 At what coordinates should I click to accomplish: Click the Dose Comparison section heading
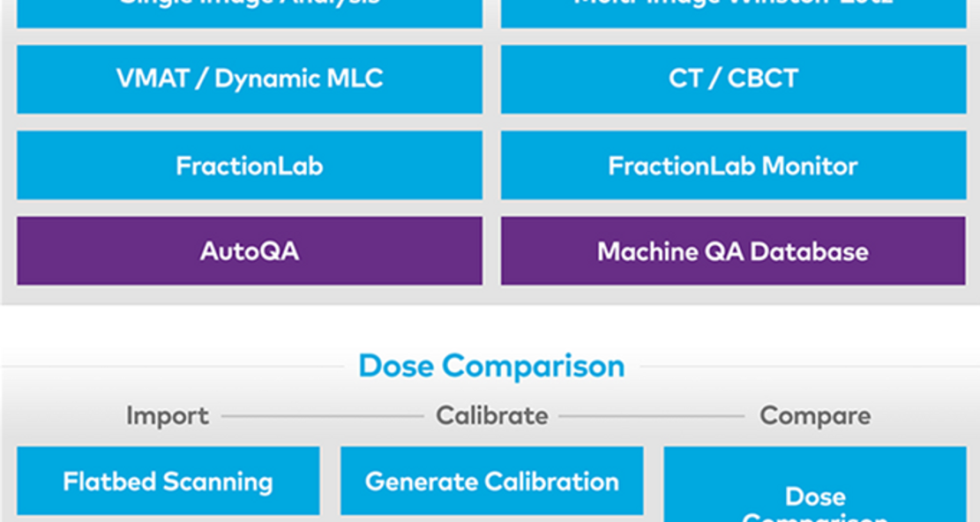491,366
